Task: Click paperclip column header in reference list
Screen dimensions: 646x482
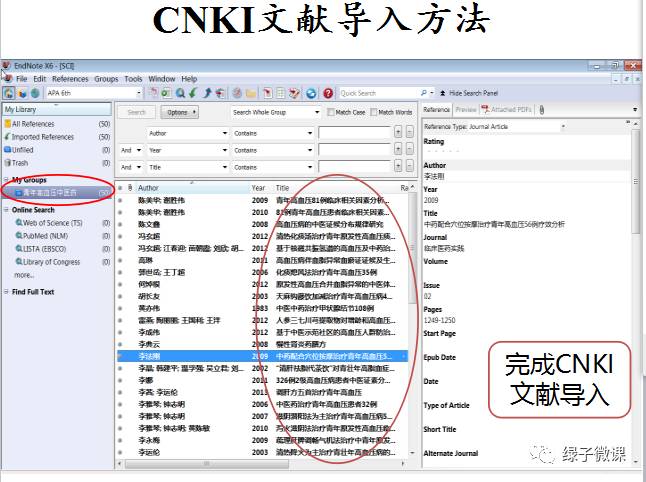Action: point(130,188)
